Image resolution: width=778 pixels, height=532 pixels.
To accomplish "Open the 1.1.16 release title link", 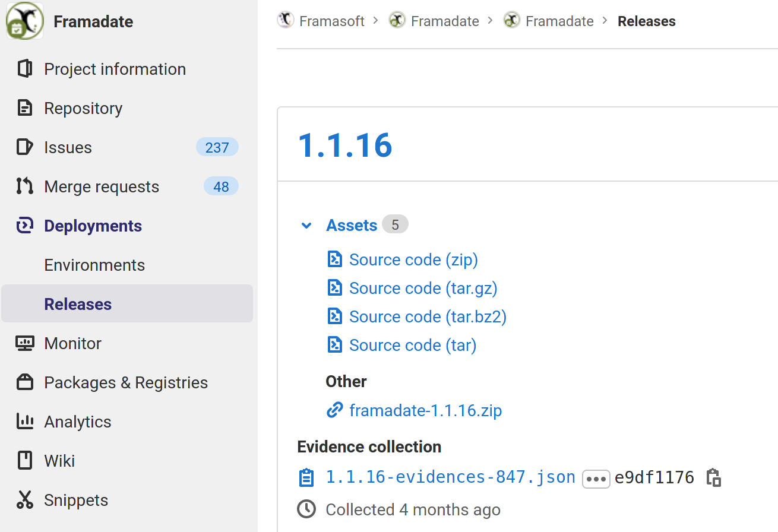I will click(x=345, y=145).
